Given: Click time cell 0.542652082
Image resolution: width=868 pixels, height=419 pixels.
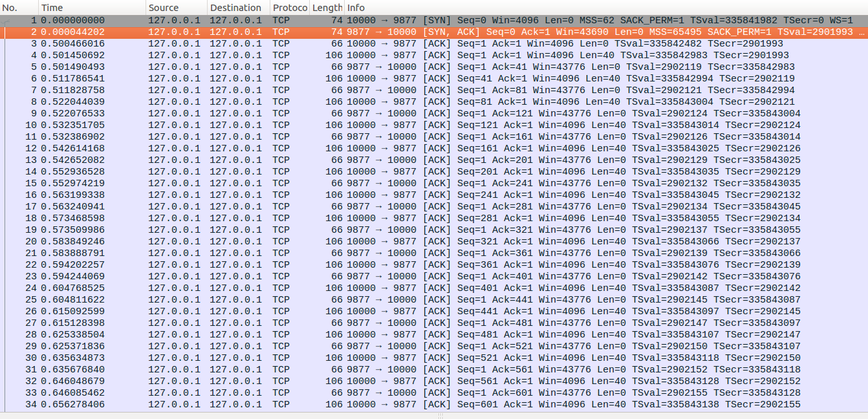Looking at the screenshot, I should click(72, 160).
